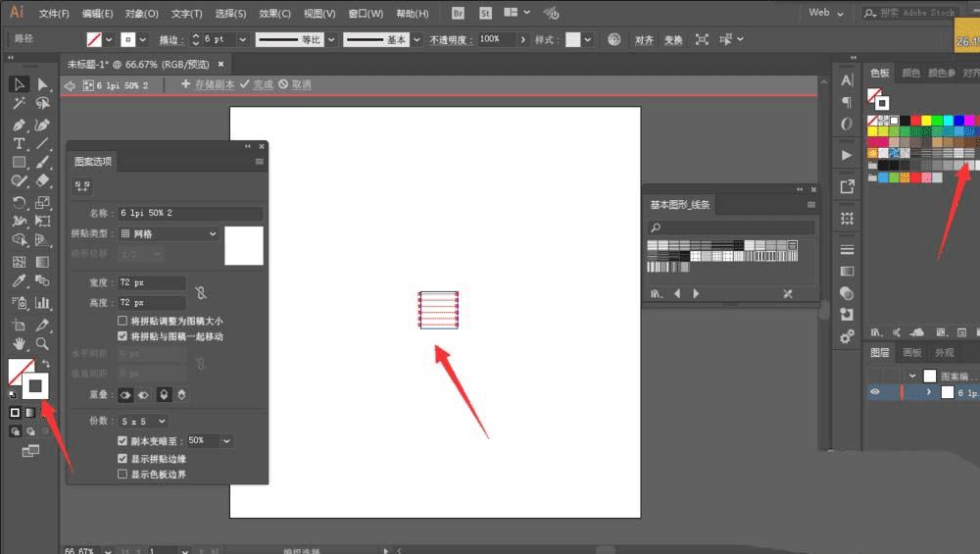The height and width of the screenshot is (554, 980).
Task: Select the Direct Selection tool
Action: coord(42,83)
